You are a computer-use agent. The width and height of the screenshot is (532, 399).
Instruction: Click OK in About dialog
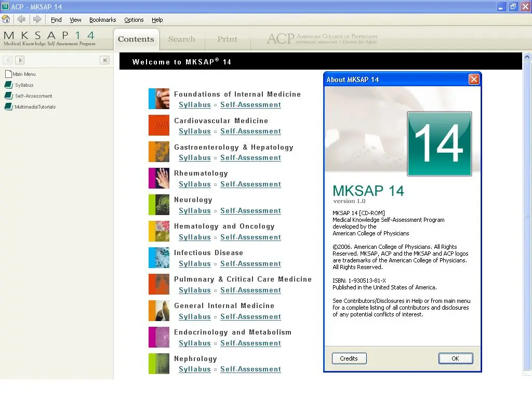(x=455, y=358)
